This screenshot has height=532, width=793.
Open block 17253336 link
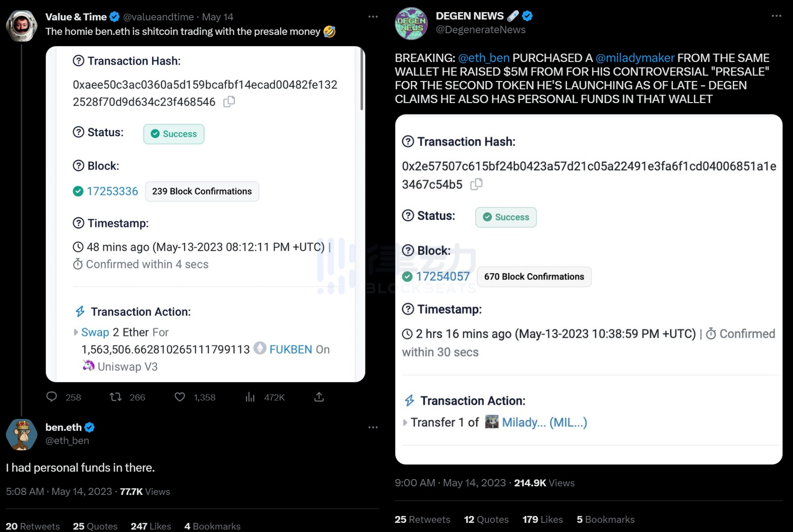[112, 191]
